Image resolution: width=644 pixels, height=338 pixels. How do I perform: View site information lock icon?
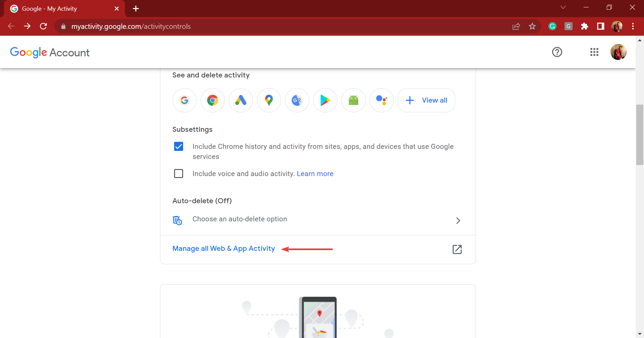tap(63, 26)
